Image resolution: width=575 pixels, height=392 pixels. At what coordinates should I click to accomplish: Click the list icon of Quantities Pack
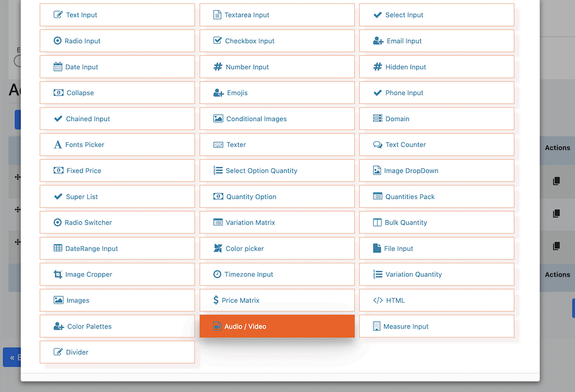pos(377,196)
